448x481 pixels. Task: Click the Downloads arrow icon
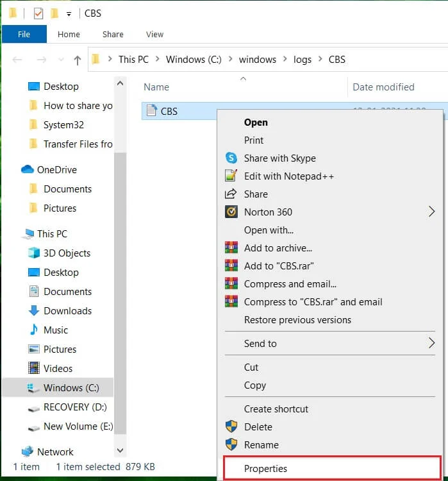click(x=34, y=310)
